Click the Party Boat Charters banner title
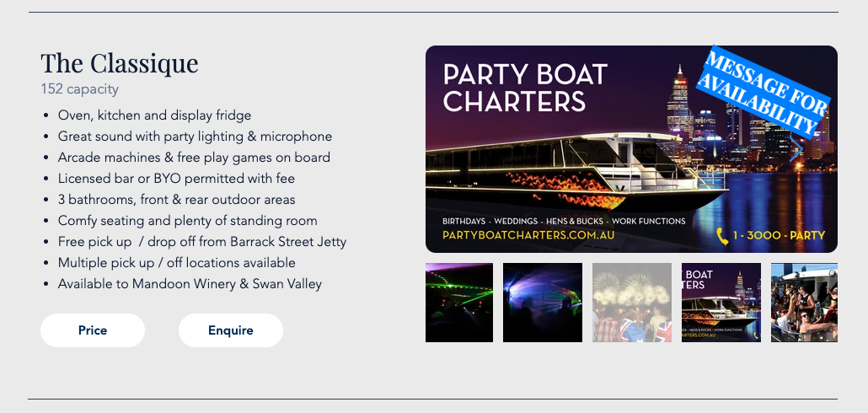Image resolution: width=868 pixels, height=413 pixels. click(525, 88)
